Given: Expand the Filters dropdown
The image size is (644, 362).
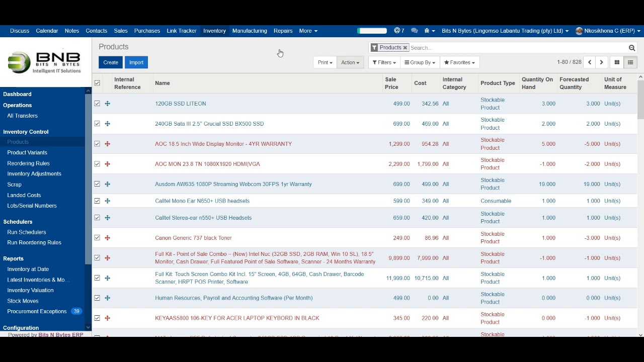Looking at the screenshot, I should (x=384, y=62).
